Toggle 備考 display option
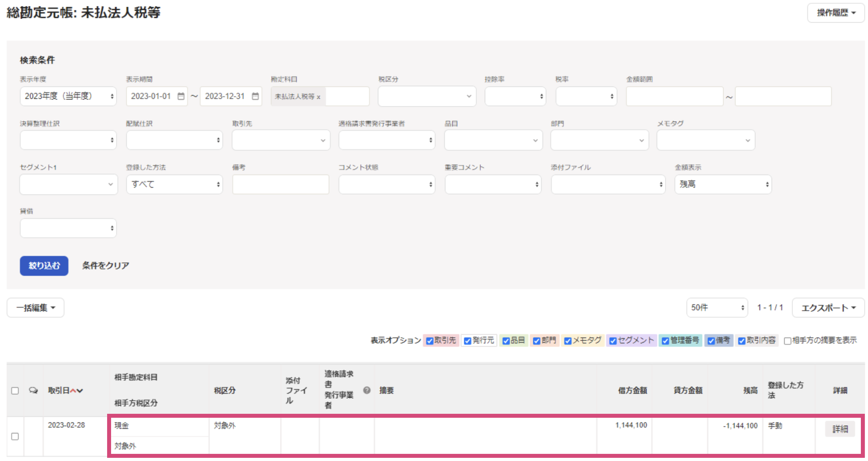 point(711,341)
